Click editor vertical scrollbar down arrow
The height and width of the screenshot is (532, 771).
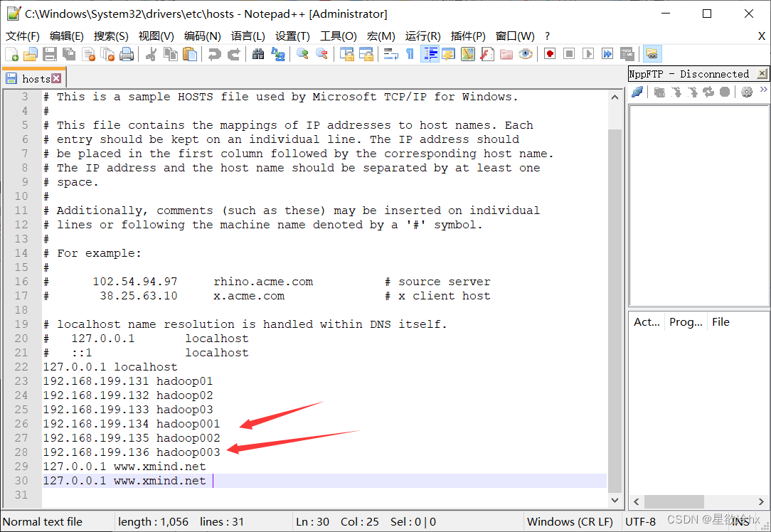(x=615, y=501)
